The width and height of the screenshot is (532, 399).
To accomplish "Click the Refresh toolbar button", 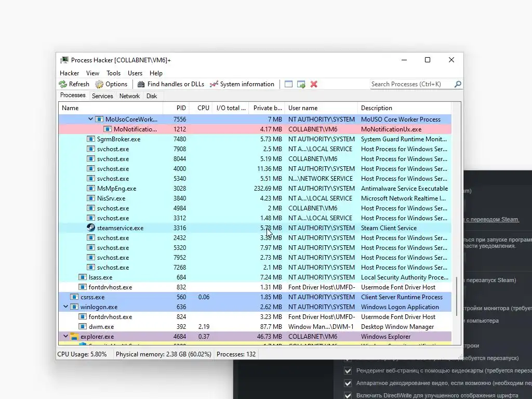I will click(74, 84).
